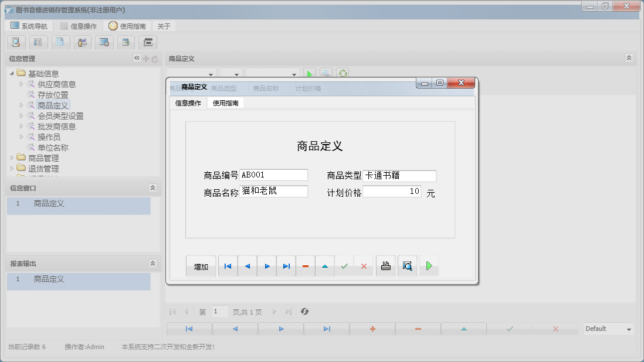Click the green play arrow in dialog toolbar
The width and height of the screenshot is (644, 362).
429,266
